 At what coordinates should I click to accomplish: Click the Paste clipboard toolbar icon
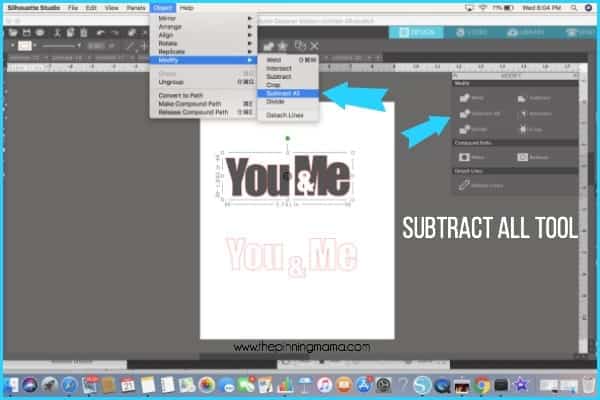tap(84, 33)
